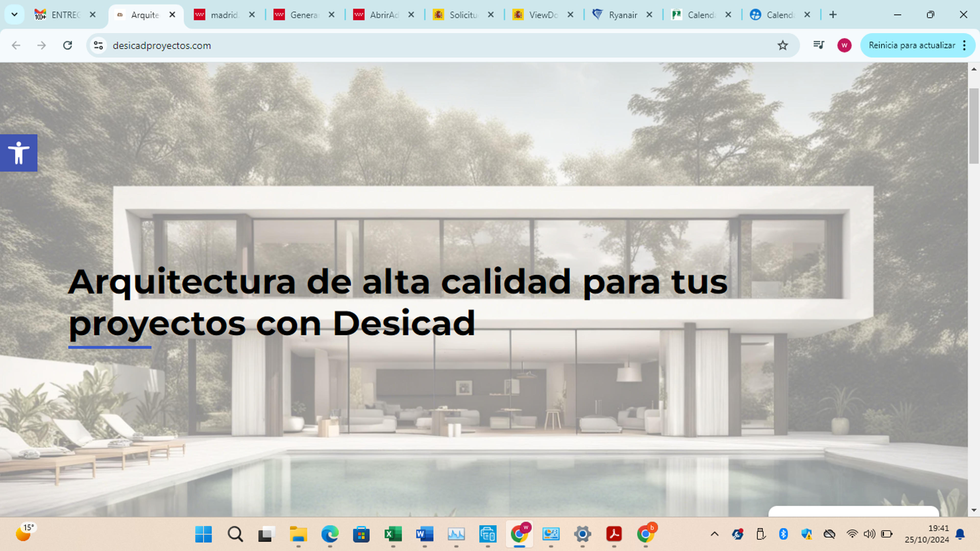Click the page vertical scrollbar thumb

[974, 126]
